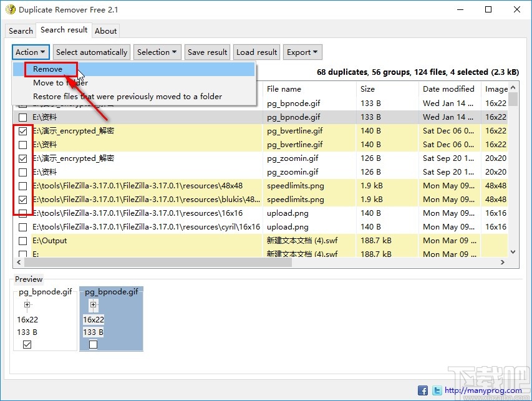Check the E:\资料 pg_zoomin.gif row
This screenshot has height=401, width=532.
[22, 172]
